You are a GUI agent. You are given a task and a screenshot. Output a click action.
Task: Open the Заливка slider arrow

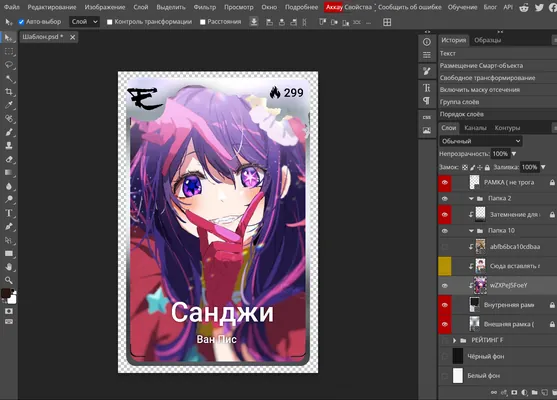[543, 167]
